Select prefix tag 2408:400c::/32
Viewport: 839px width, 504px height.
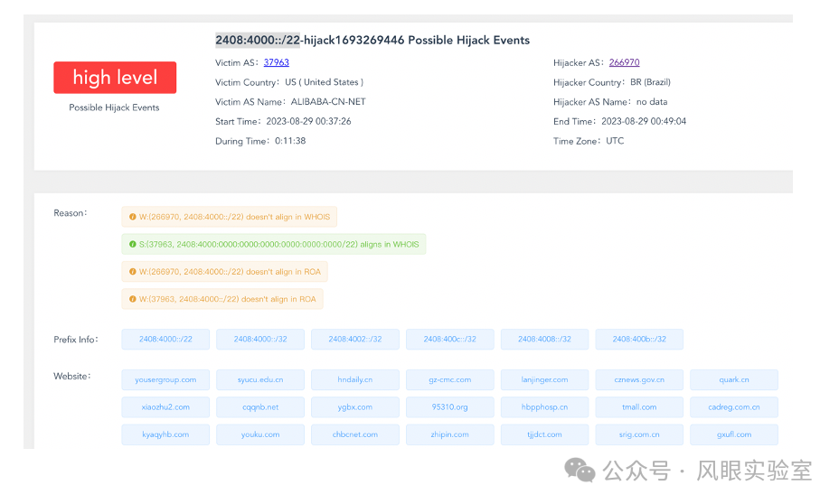tap(449, 340)
